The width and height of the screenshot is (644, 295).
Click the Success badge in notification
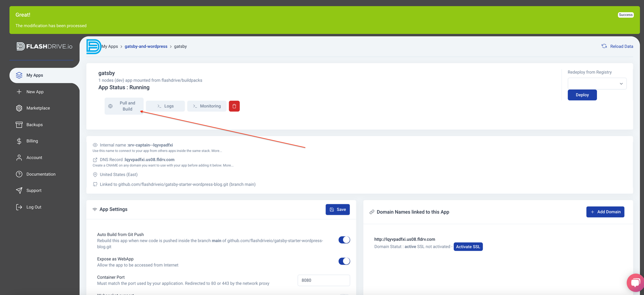[x=626, y=15]
